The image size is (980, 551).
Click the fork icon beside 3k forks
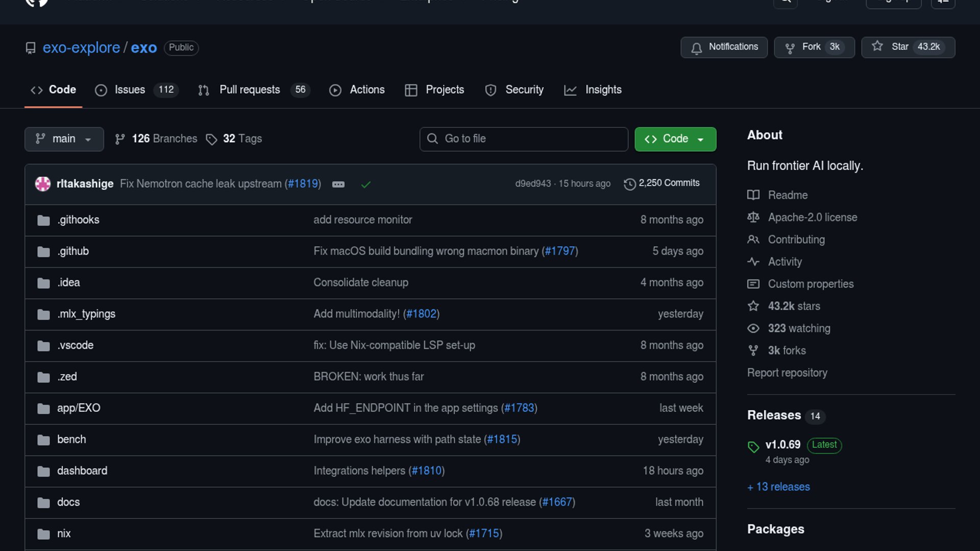pos(753,350)
